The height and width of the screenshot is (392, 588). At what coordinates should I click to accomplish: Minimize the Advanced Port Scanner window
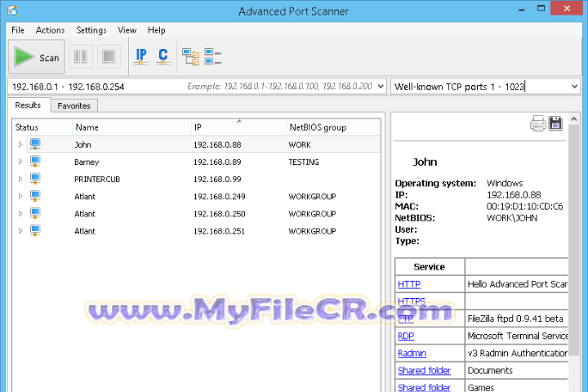click(x=521, y=9)
